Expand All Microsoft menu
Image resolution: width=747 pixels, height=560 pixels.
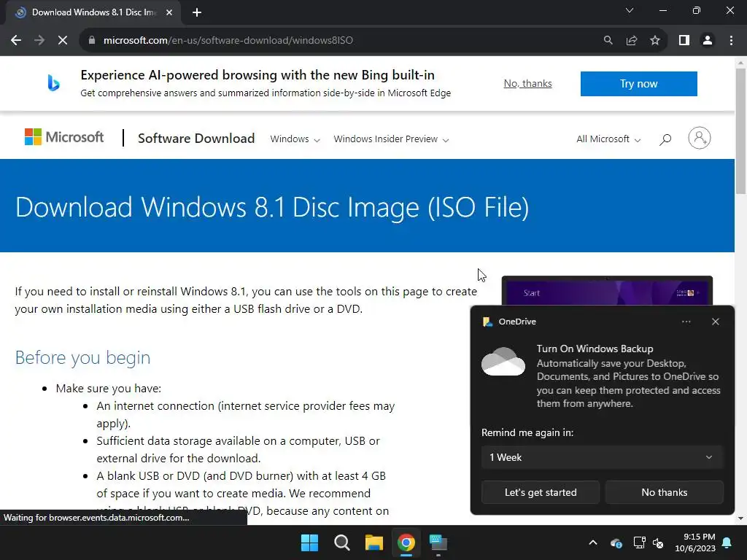pos(608,139)
